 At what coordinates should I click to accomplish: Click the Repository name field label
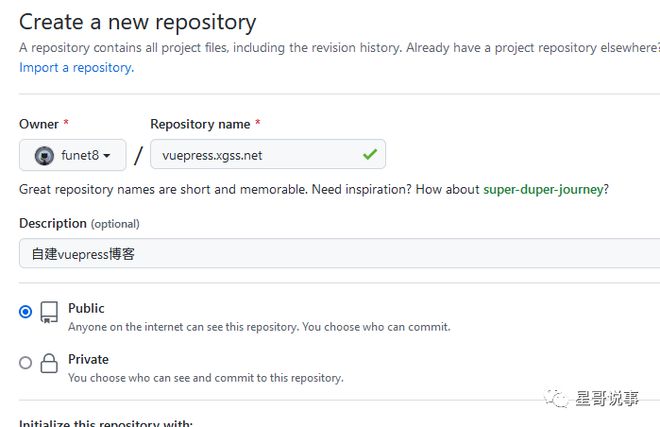pos(200,124)
